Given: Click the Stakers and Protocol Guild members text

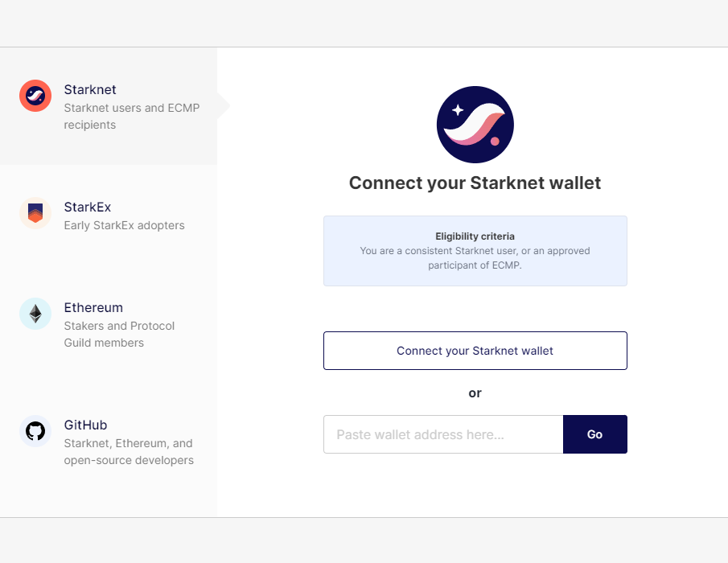Looking at the screenshot, I should point(119,334).
